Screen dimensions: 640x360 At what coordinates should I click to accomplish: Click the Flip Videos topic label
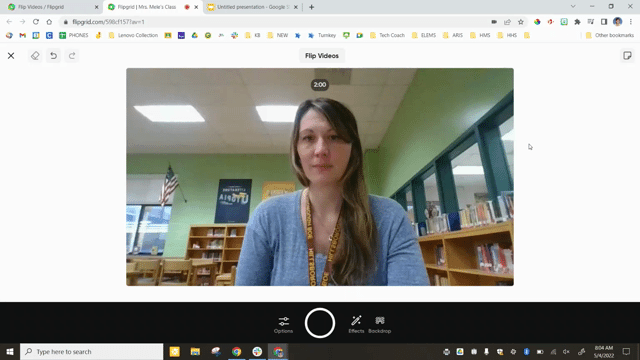[x=322, y=56]
